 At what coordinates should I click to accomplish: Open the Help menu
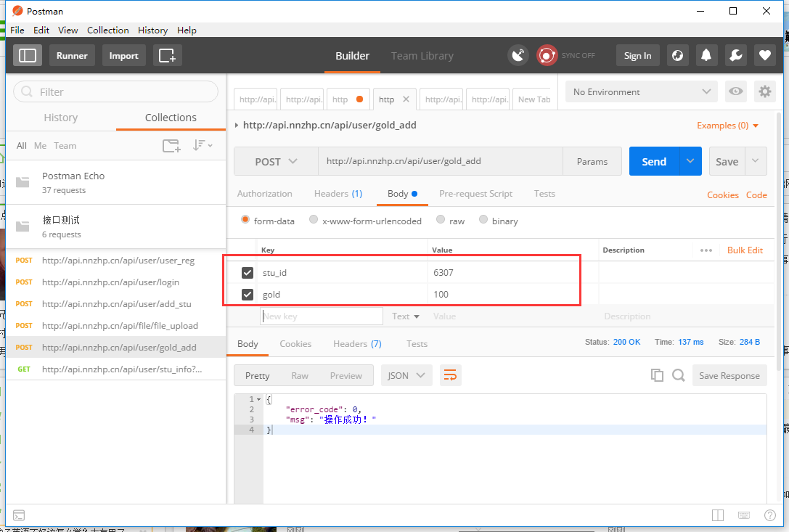187,30
